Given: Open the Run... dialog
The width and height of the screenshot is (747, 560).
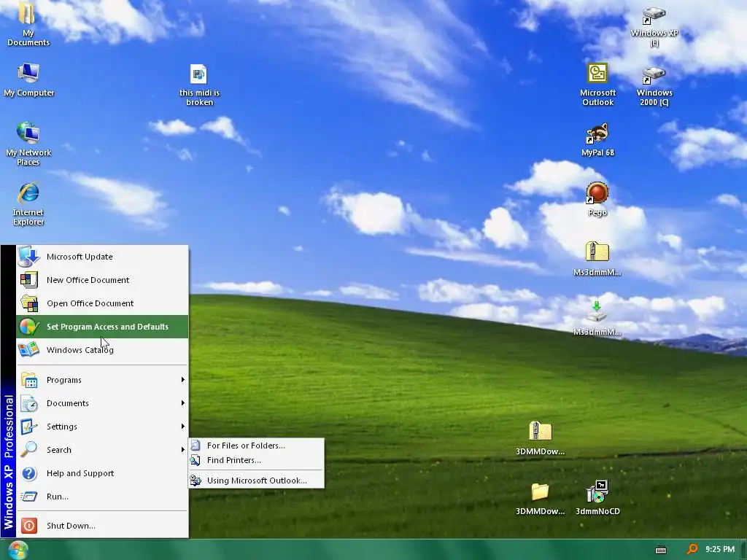Looking at the screenshot, I should point(102,497).
